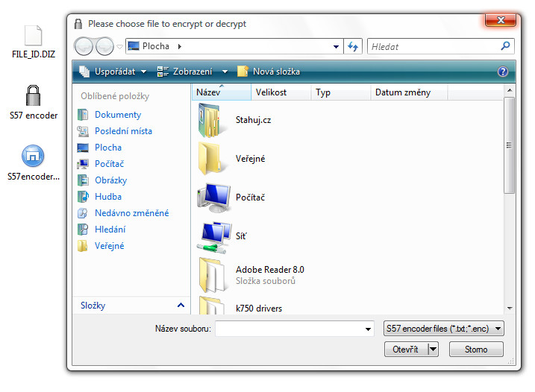Screen dimensions: 535x392
Task: Open the Zobrazení dropdown arrow
Action: click(225, 72)
